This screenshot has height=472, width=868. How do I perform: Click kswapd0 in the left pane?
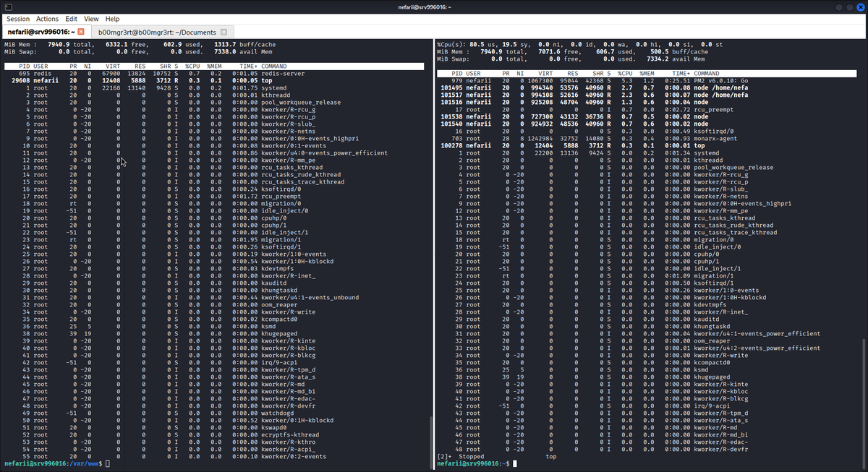273,428
